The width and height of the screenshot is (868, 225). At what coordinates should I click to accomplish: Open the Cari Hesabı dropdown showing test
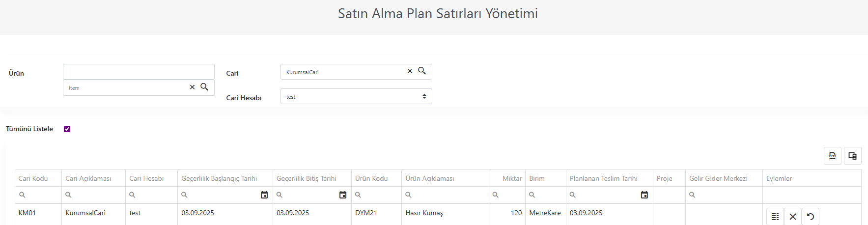(356, 96)
